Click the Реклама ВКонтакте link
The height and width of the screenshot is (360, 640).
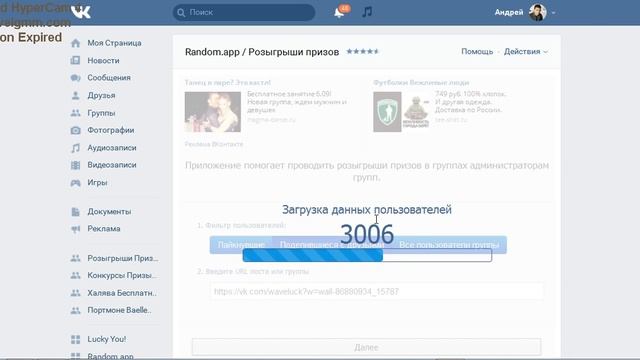point(214,144)
